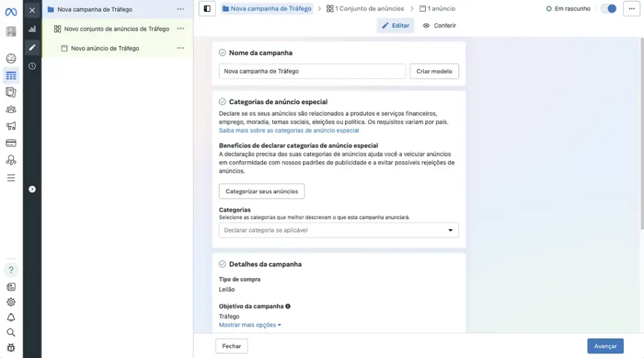Viewport: 644px width, 358px height.
Task: Click the Avançar button
Action: (x=605, y=346)
